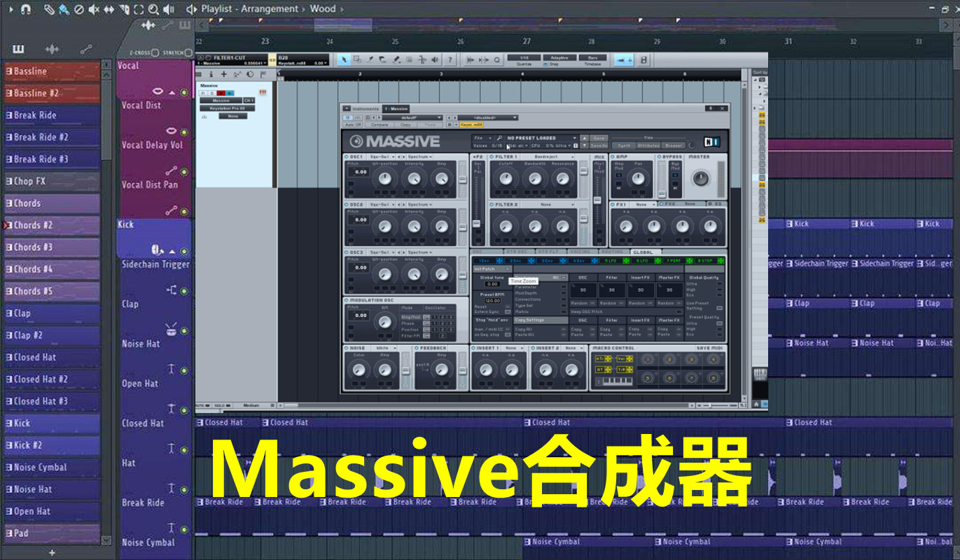Toggle the magnet snap icon in FL Studio toolbar

point(25,10)
